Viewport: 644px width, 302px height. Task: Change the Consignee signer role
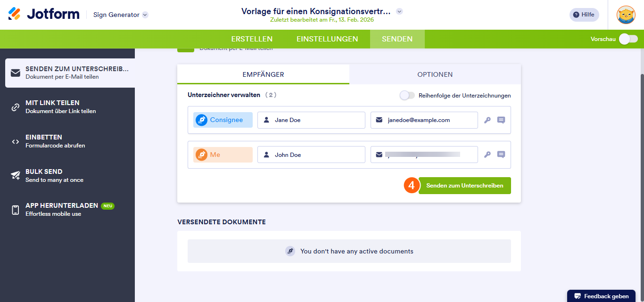coord(223,120)
